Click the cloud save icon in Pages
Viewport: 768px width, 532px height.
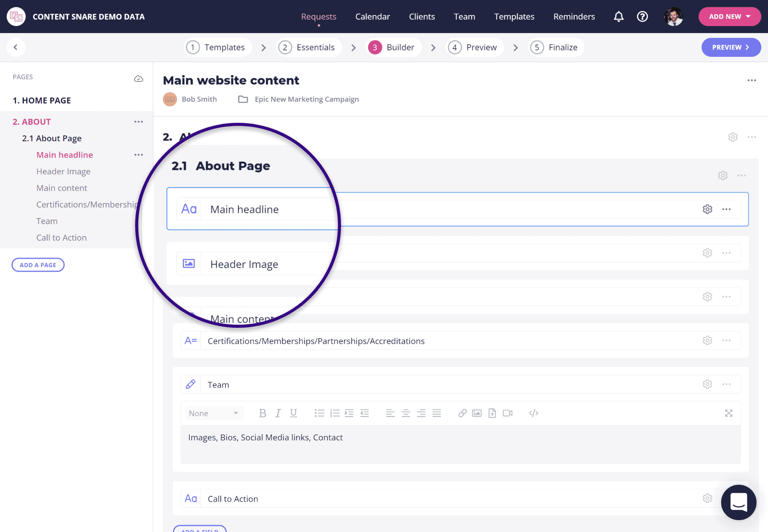[139, 79]
